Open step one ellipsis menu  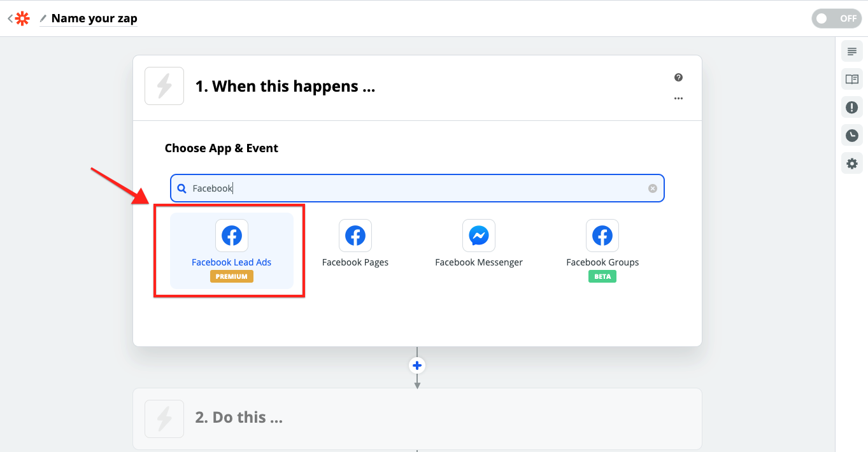[x=678, y=99]
